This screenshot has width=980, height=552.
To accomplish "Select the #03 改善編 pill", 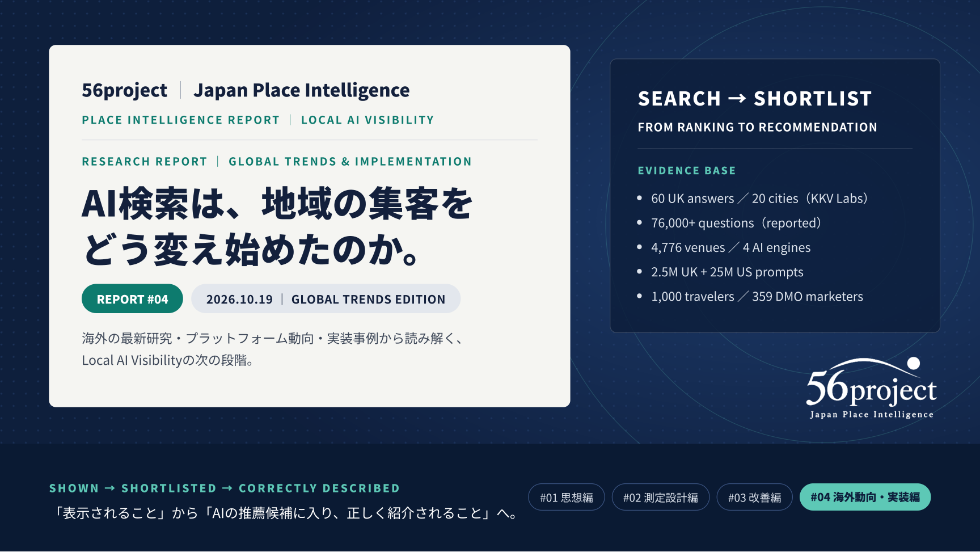I will coord(755,498).
